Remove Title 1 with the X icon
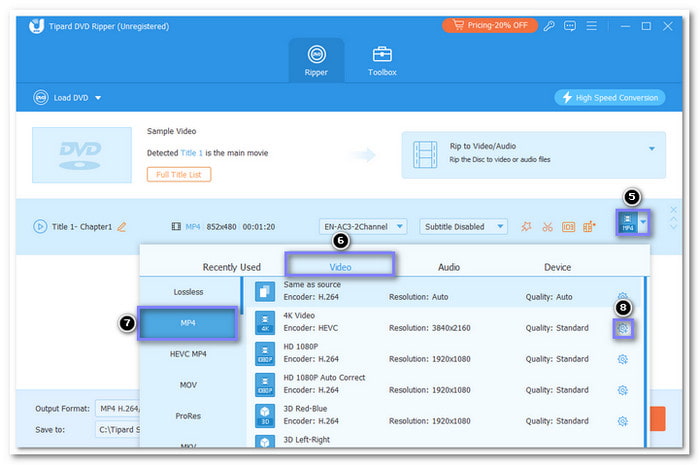Image resolution: width=700 pixels, height=465 pixels. coord(674,209)
